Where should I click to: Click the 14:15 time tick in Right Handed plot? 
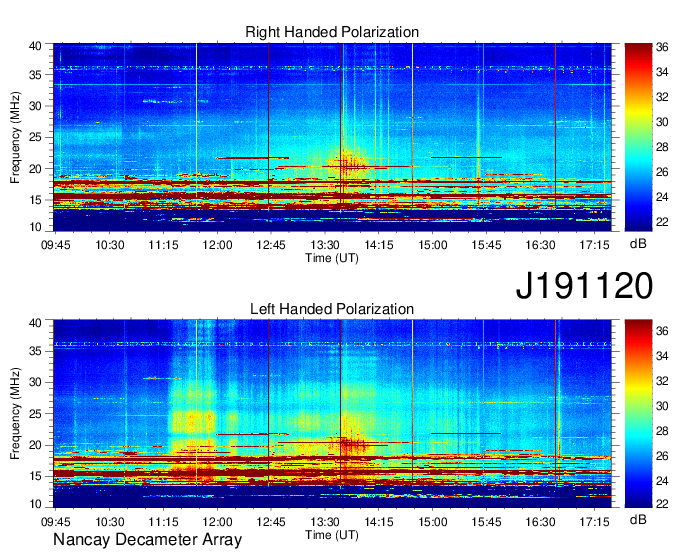[379, 245]
